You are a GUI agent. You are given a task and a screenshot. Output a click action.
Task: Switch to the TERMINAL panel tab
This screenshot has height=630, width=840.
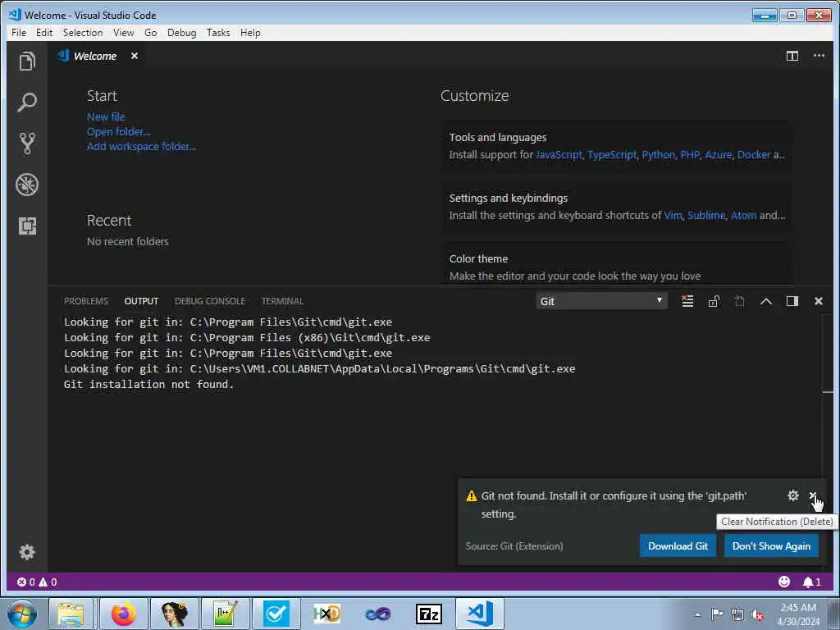(282, 301)
